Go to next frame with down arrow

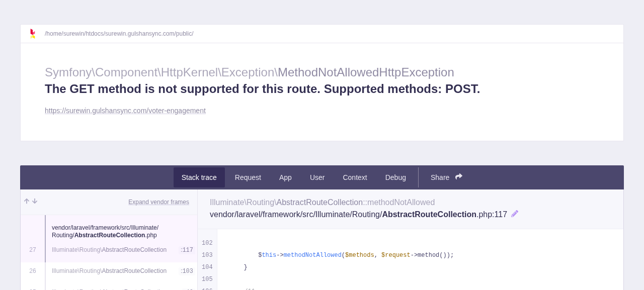pos(35,202)
